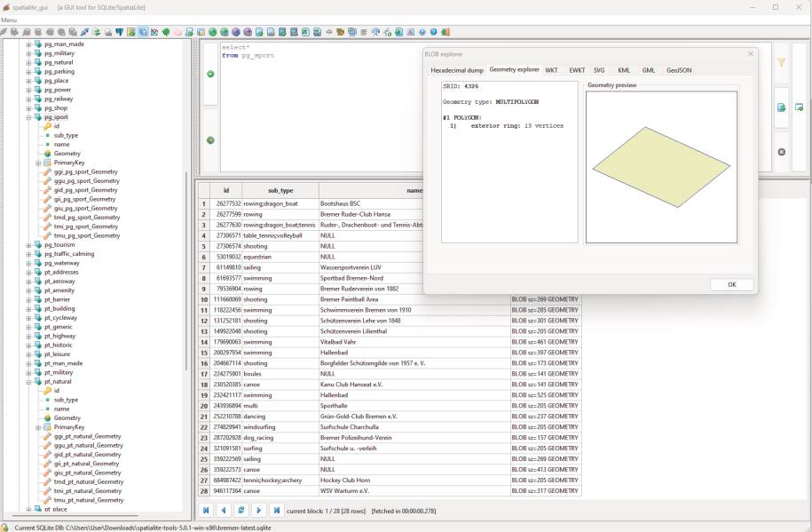Click the green gear-shaped toolbar icon
Screen dimensions: 812x532
click(x=166, y=32)
